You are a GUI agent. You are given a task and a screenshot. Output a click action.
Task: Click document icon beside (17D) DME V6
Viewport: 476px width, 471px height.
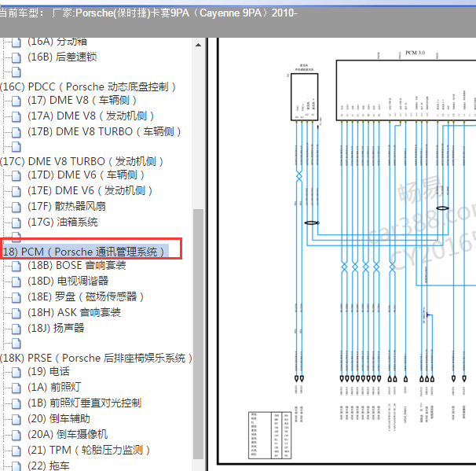click(x=16, y=175)
